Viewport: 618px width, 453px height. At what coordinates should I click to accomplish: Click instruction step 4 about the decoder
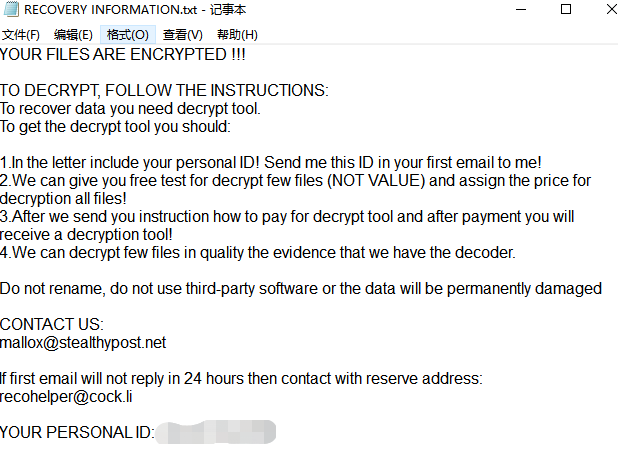[258, 253]
